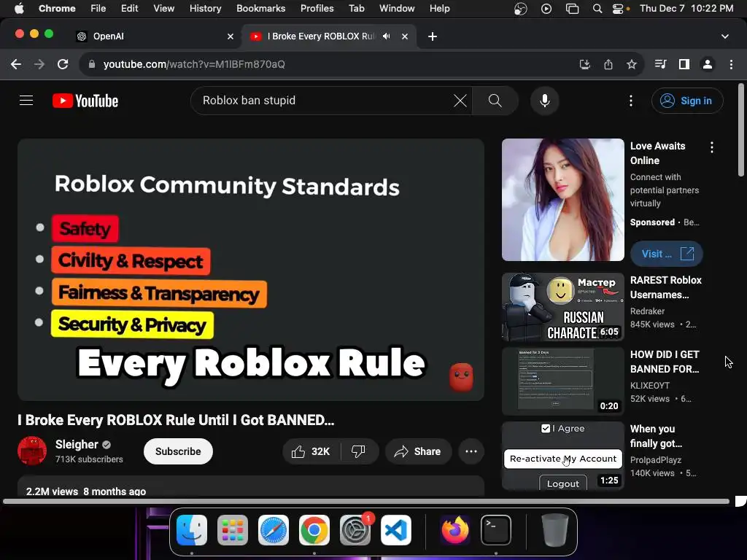Open the Re-activate My Account video thumbnail
Image resolution: width=747 pixels, height=560 pixels.
coord(562,455)
